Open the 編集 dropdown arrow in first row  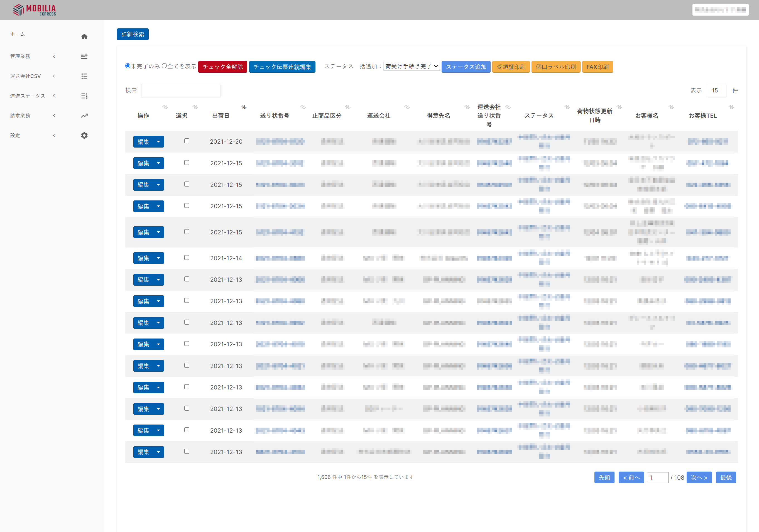[158, 142]
